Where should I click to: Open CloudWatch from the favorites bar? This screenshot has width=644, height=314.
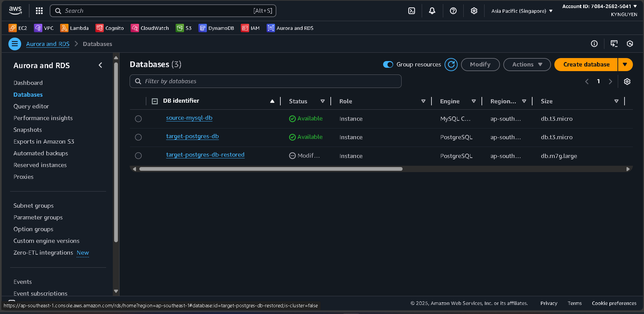[x=150, y=28]
